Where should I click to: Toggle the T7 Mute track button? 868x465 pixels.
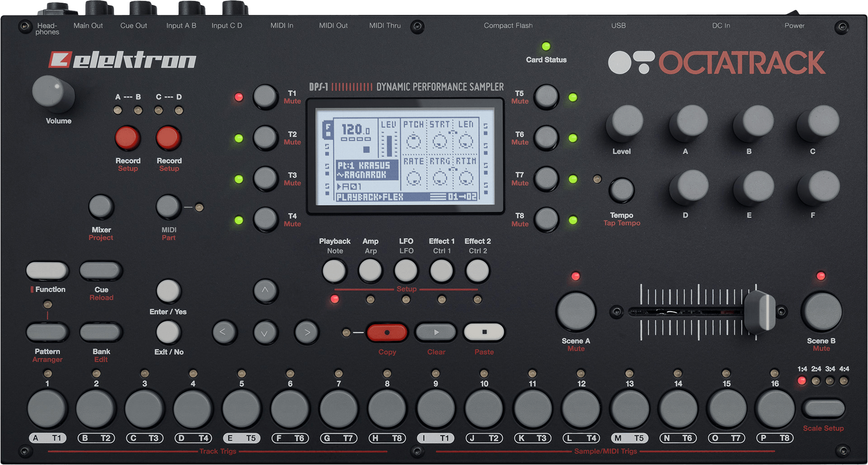tap(547, 178)
